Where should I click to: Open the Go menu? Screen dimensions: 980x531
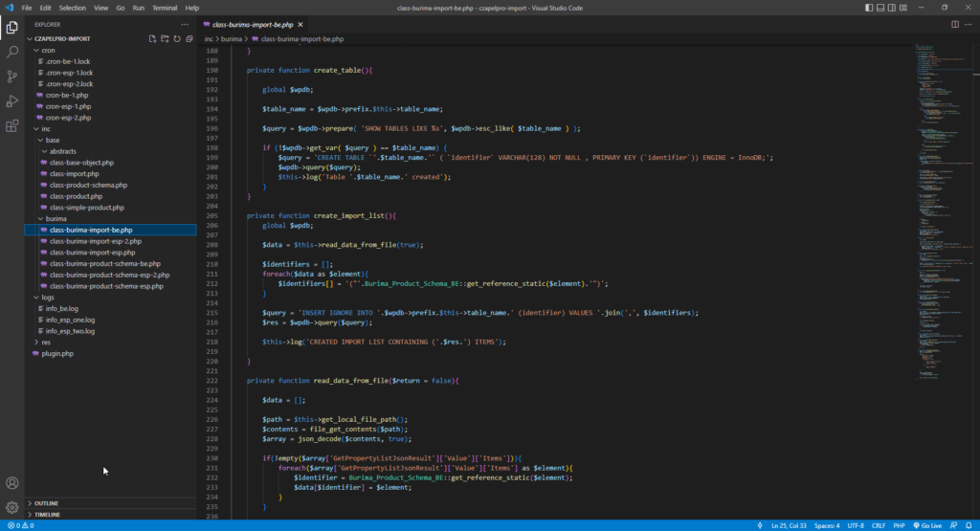click(x=120, y=8)
